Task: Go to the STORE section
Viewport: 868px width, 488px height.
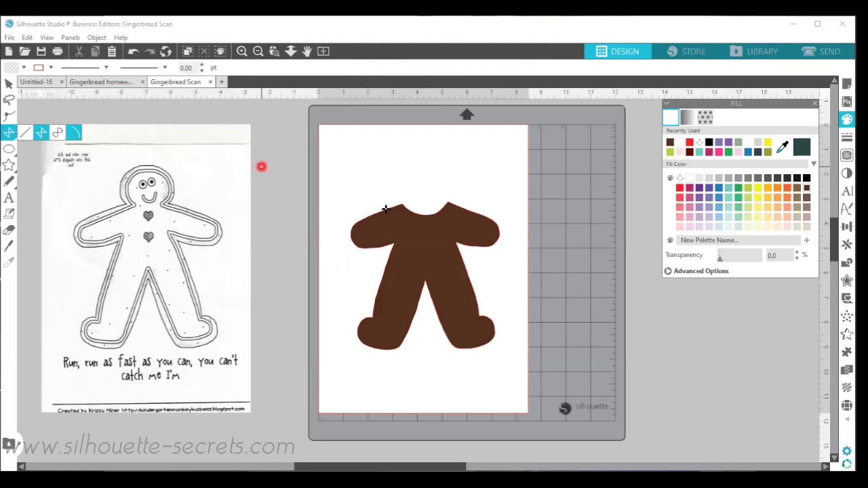Action: (686, 52)
